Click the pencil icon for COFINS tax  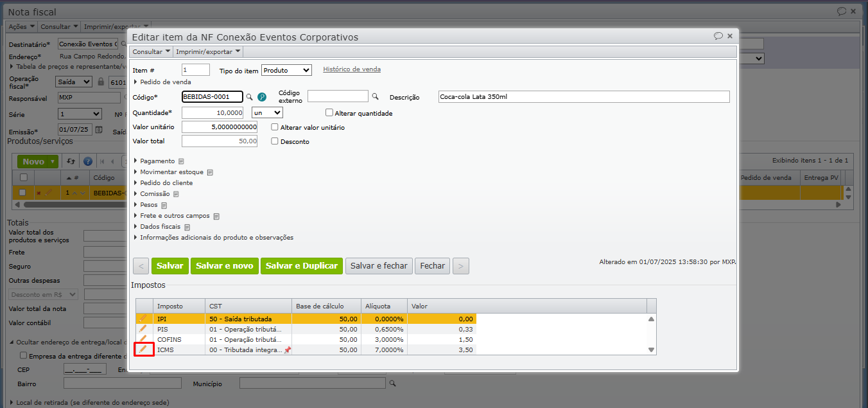(x=143, y=339)
